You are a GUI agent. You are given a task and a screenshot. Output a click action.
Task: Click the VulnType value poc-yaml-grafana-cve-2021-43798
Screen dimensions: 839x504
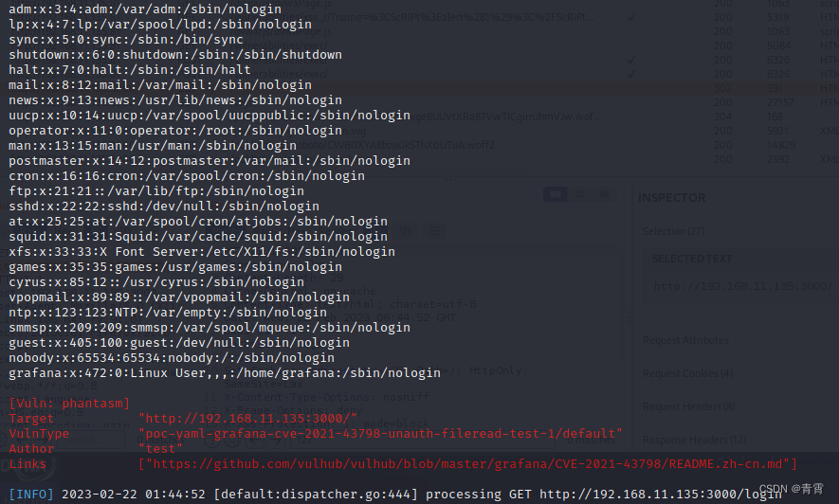tap(380, 434)
